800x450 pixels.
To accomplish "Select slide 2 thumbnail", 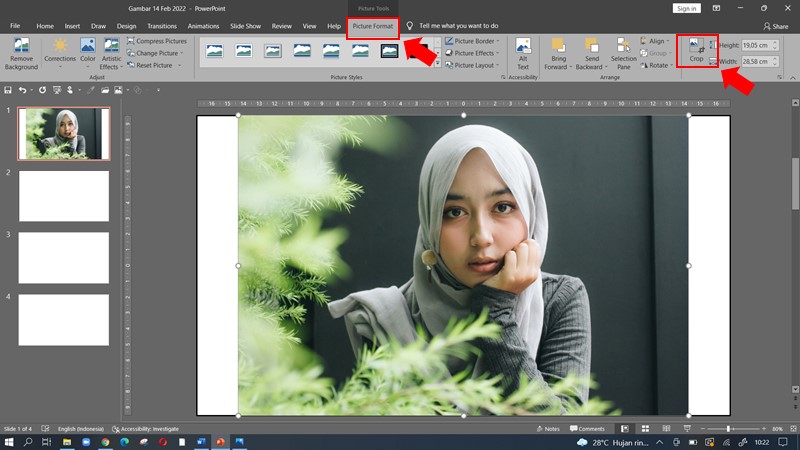I will (x=64, y=196).
